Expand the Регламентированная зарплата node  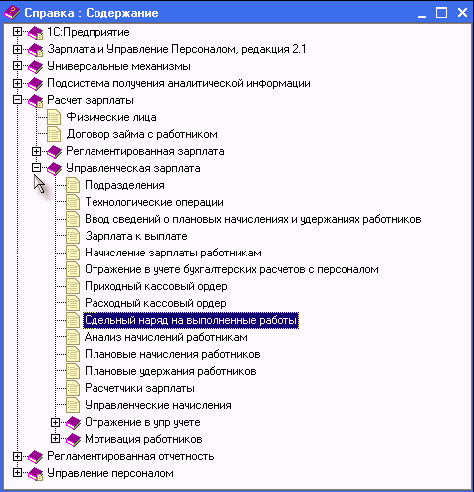point(36,151)
